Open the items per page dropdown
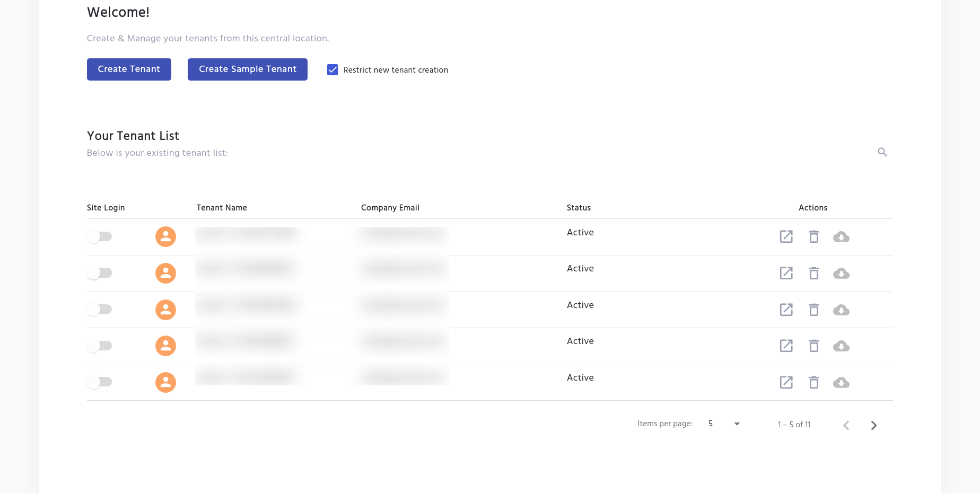This screenshot has width=980, height=493. tap(724, 424)
